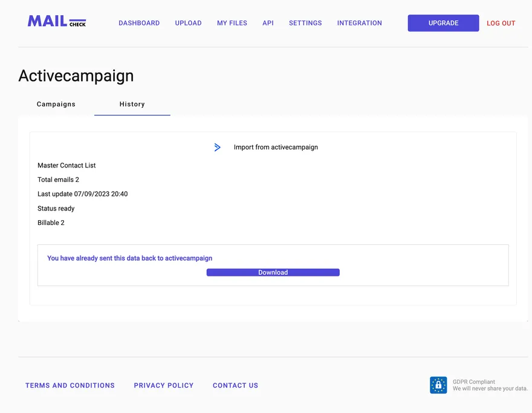Open the API section
Image resolution: width=532 pixels, height=413 pixels.
(268, 23)
